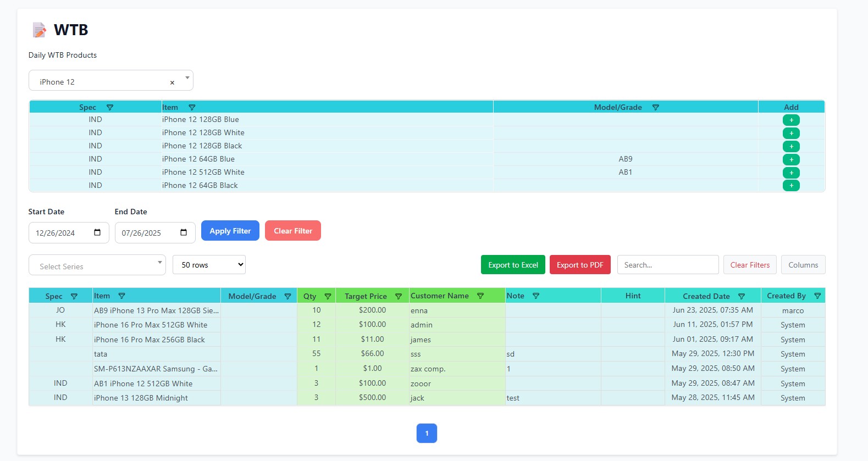Click customer name enna
Viewport: 868px width, 461px height.
(x=419, y=310)
